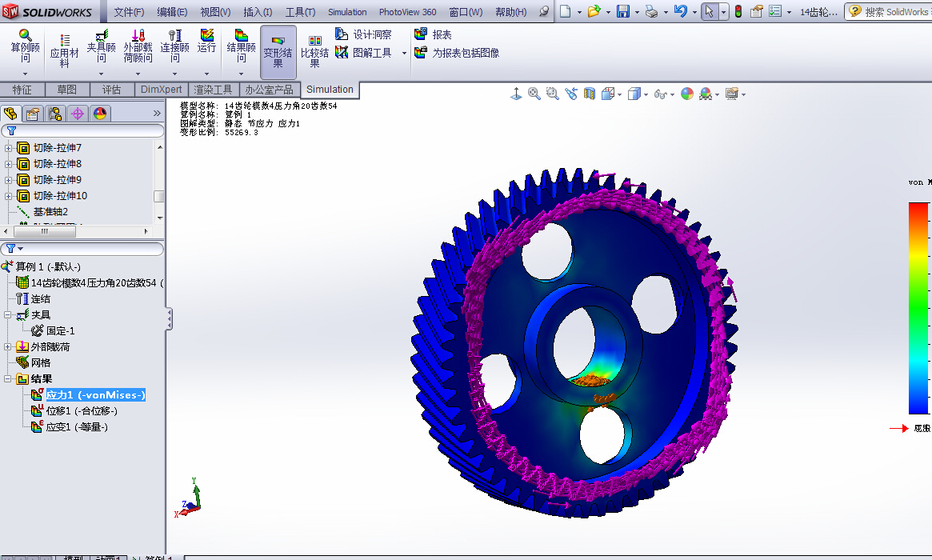Open the 文件(F) menu
The width and height of the screenshot is (932, 560).
129,12
